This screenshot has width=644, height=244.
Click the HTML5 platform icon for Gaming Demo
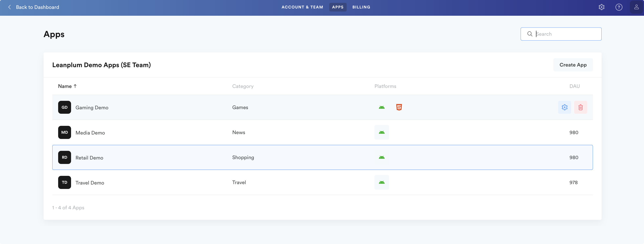[x=399, y=107]
